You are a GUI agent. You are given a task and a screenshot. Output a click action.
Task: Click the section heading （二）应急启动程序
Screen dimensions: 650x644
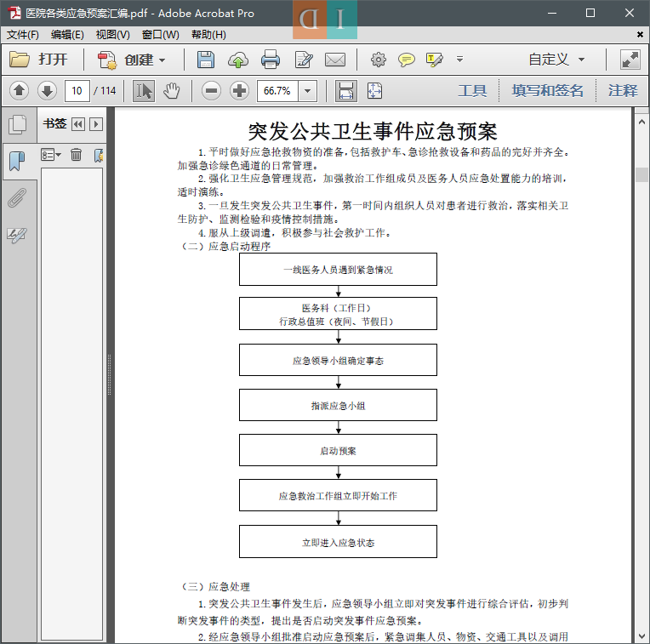click(x=225, y=246)
